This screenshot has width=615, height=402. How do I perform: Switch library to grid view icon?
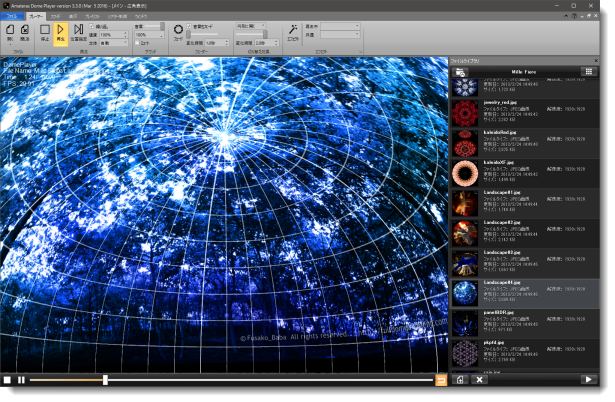coord(589,71)
